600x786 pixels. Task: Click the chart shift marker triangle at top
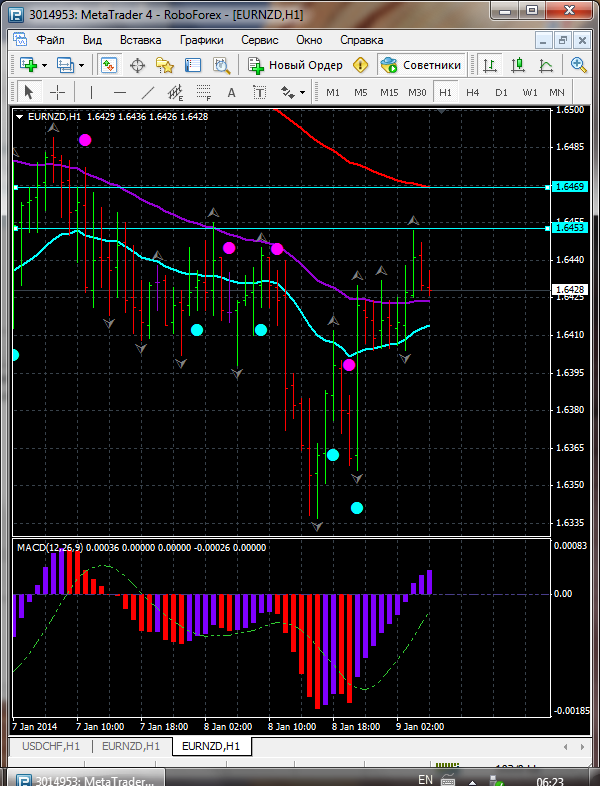point(441,111)
